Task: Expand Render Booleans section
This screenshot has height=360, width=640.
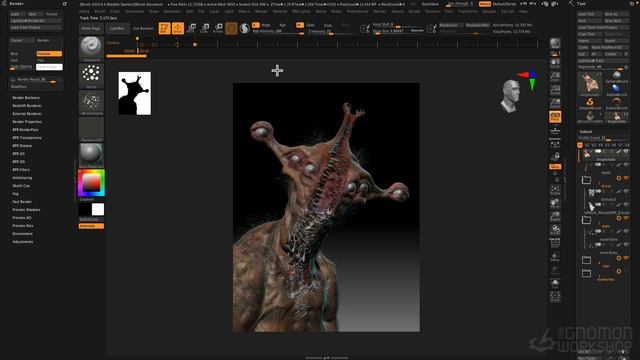Action: click(x=26, y=98)
